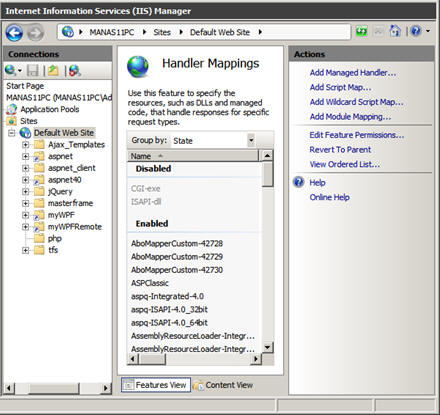Click the Home icon in top toolbar
Screen dimensions: 440x415
pyautogui.click(x=395, y=31)
